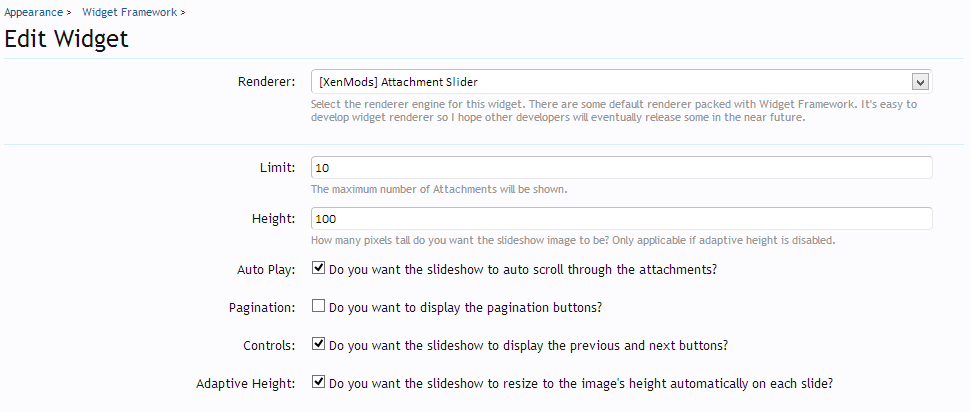Screen dimensions: 970x412
Task: Focus the Height input field
Action: (621, 218)
